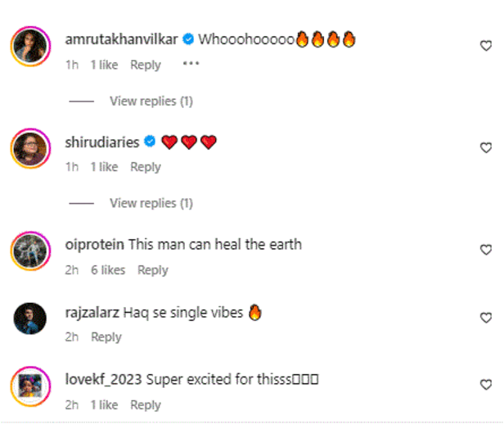
Task: Open rajzalarz's profile avatar
Action: click(x=29, y=318)
